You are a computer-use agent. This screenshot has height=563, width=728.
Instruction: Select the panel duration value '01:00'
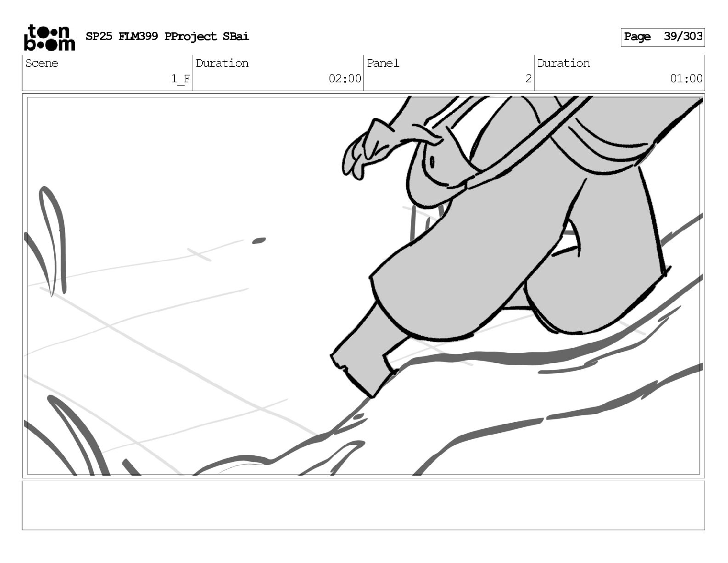pos(686,79)
